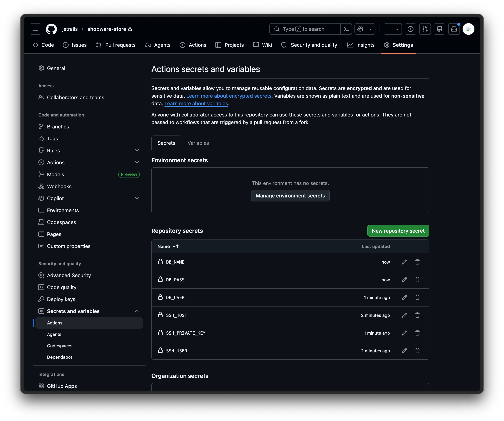Go to the GitHub home logo
This screenshot has width=504, height=421.
pyautogui.click(x=51, y=29)
